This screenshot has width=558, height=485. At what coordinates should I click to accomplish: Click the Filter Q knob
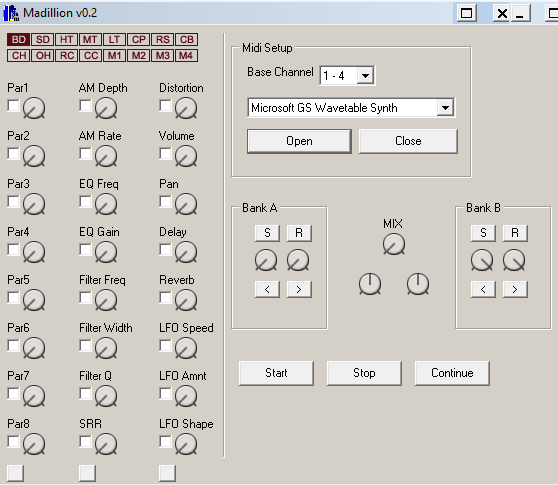pos(106,396)
